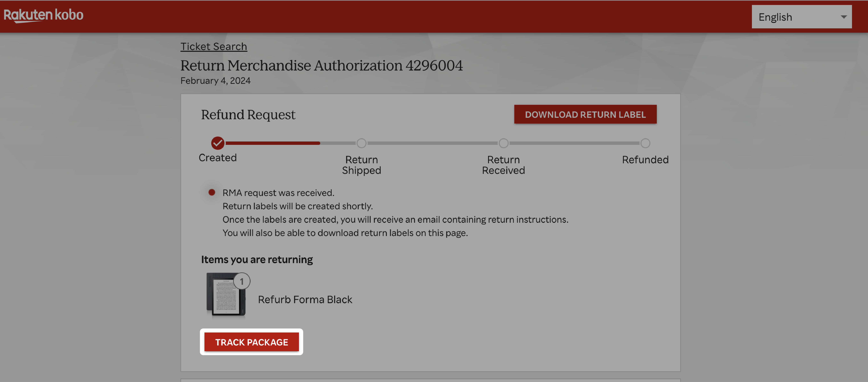Click the quantity badge showing 1
Screen dimensions: 868x382
[242, 281]
